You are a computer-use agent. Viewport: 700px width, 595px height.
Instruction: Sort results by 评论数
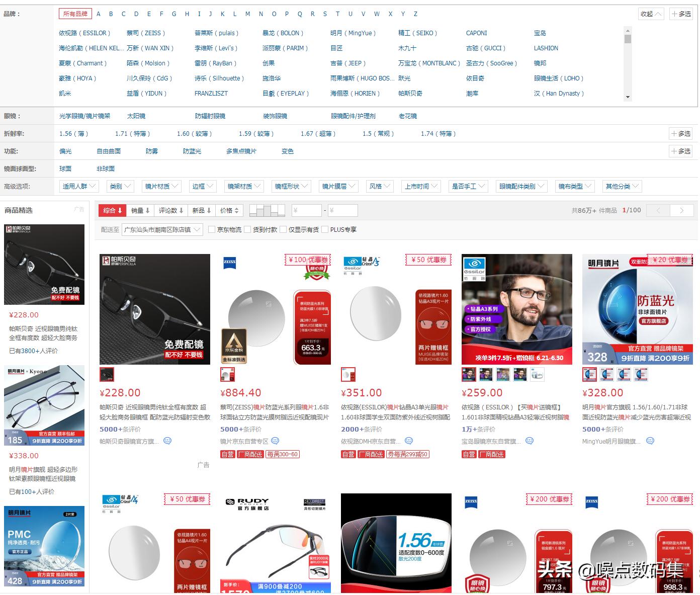point(171,211)
